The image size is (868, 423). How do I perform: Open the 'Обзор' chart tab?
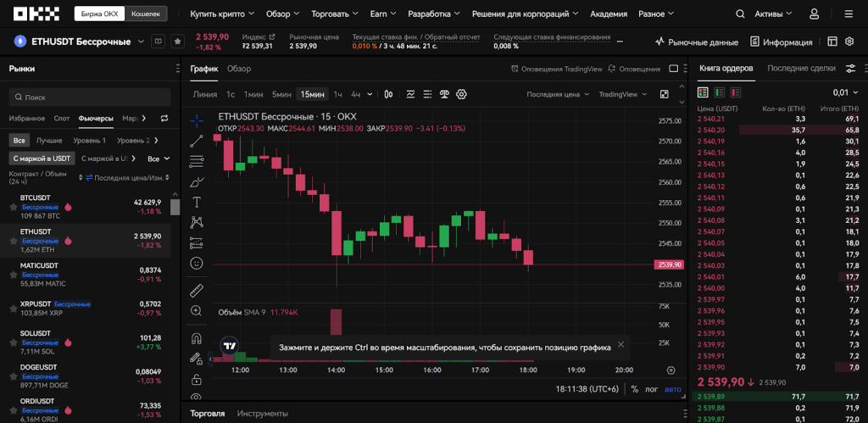coord(239,69)
